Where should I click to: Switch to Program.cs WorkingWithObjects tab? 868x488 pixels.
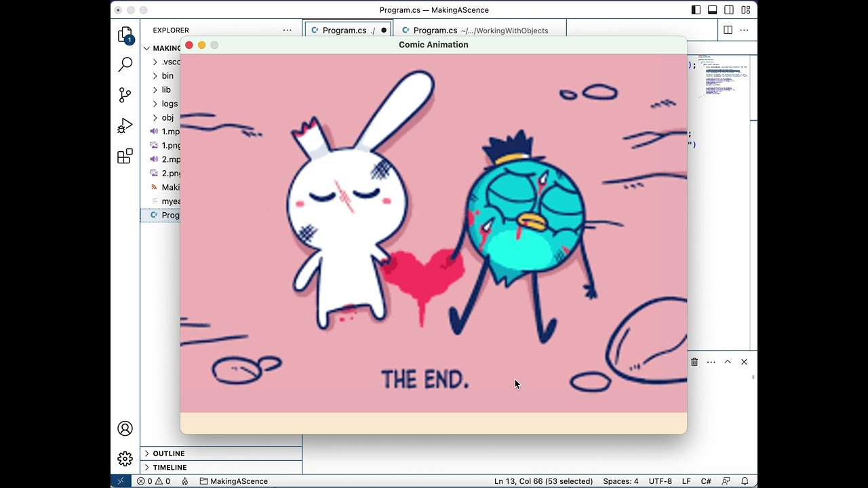click(480, 30)
